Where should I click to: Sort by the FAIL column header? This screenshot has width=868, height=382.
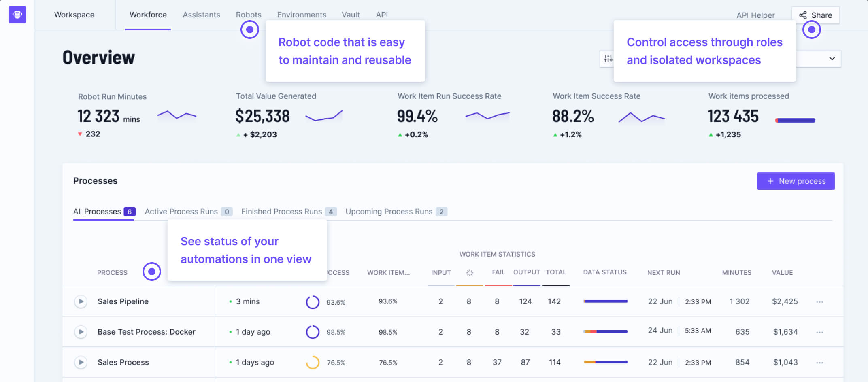tap(498, 272)
